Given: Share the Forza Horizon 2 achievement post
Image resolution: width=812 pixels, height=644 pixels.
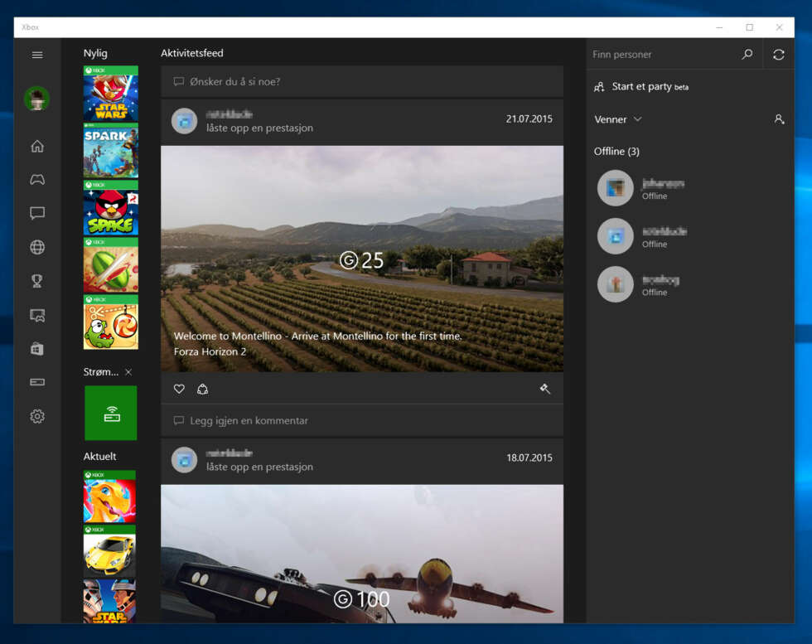Looking at the screenshot, I should click(202, 389).
